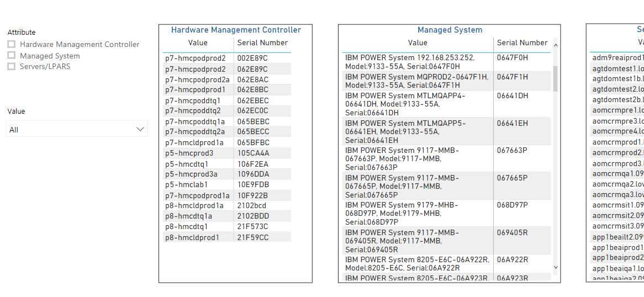Select IBM POWER System 192.168.253.252 row
Image resolution: width=644 pixels, height=297 pixels.
[447, 62]
